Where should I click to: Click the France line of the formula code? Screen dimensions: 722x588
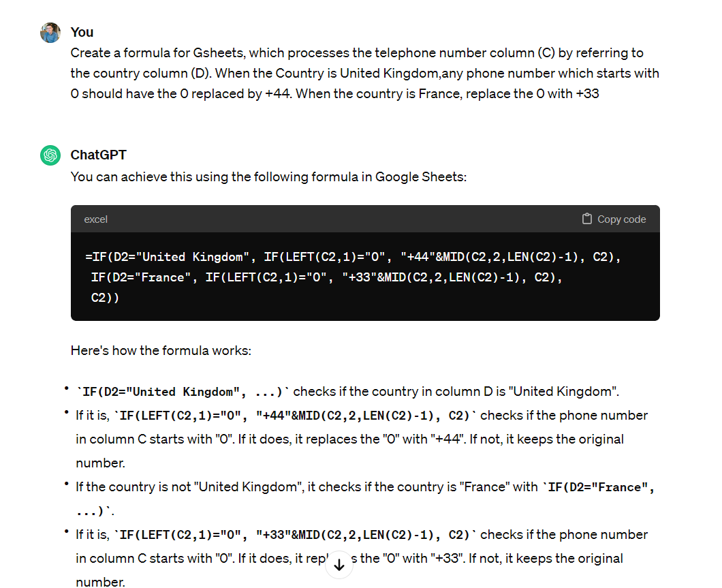pyautogui.click(x=326, y=277)
